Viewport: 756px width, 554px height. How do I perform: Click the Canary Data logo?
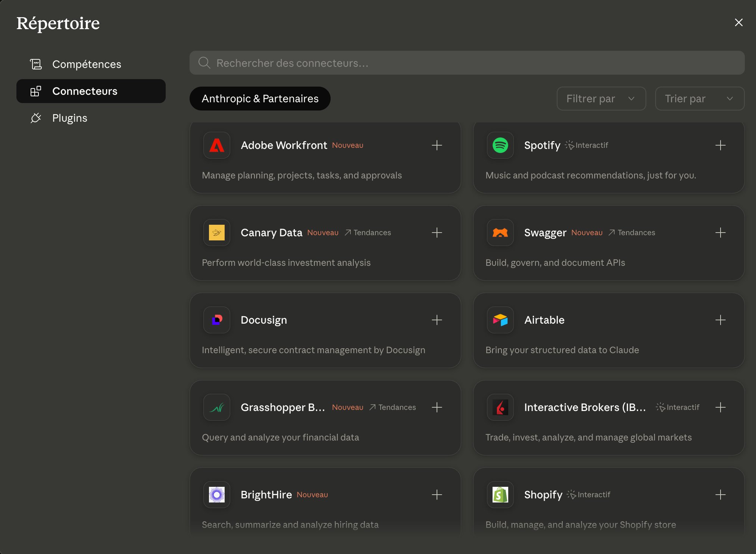coord(217,233)
